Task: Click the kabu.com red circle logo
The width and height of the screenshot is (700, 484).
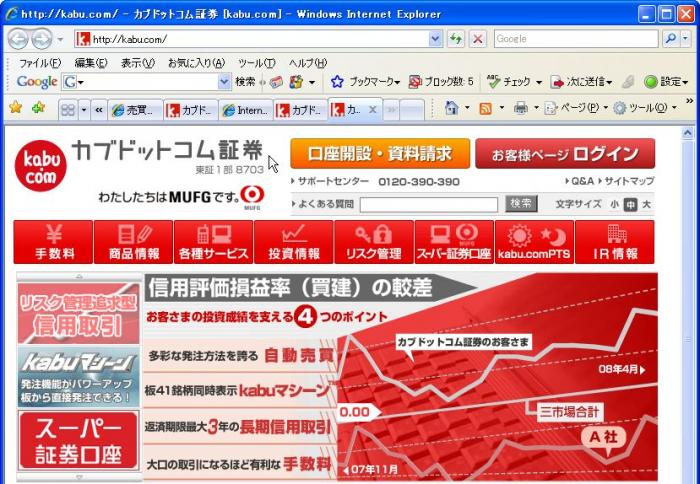Action: tap(41, 166)
